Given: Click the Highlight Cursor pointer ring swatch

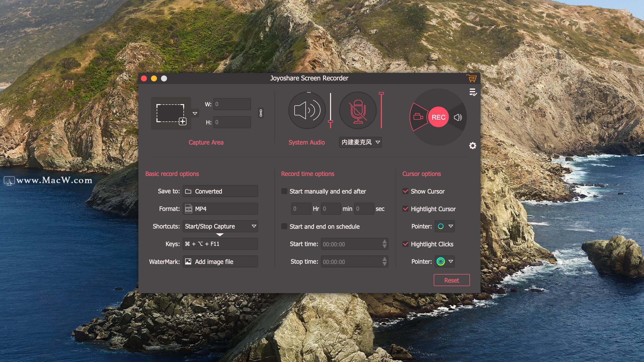Looking at the screenshot, I should 441,226.
